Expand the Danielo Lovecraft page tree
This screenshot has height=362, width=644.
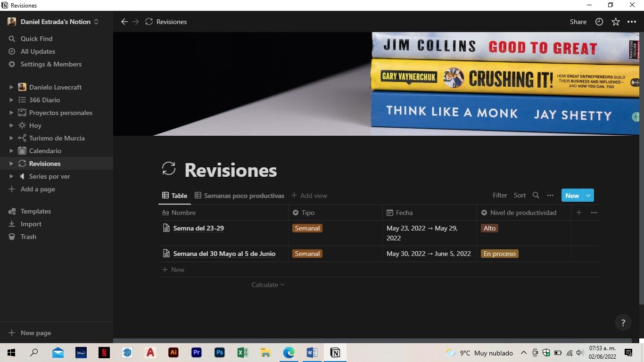click(12, 87)
